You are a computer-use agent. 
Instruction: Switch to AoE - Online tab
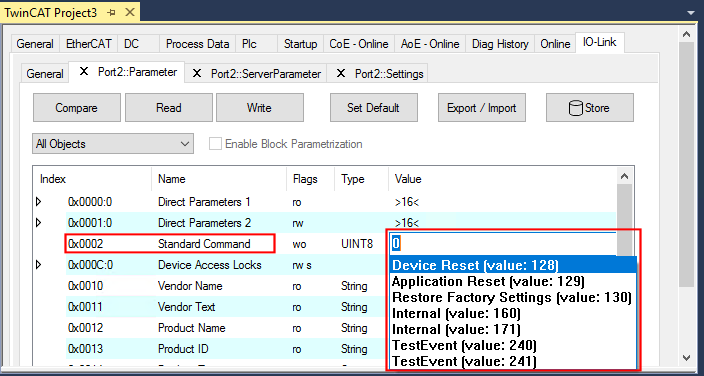pyautogui.click(x=430, y=44)
